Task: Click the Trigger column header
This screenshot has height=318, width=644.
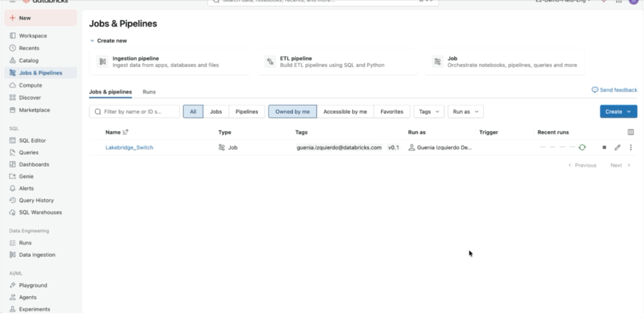Action: 489,132
